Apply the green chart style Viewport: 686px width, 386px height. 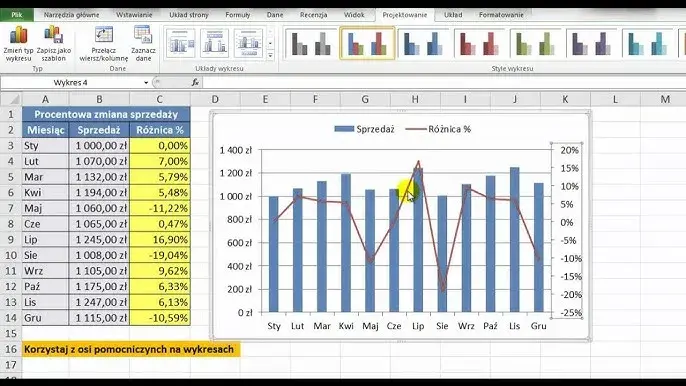pyautogui.click(x=537, y=43)
